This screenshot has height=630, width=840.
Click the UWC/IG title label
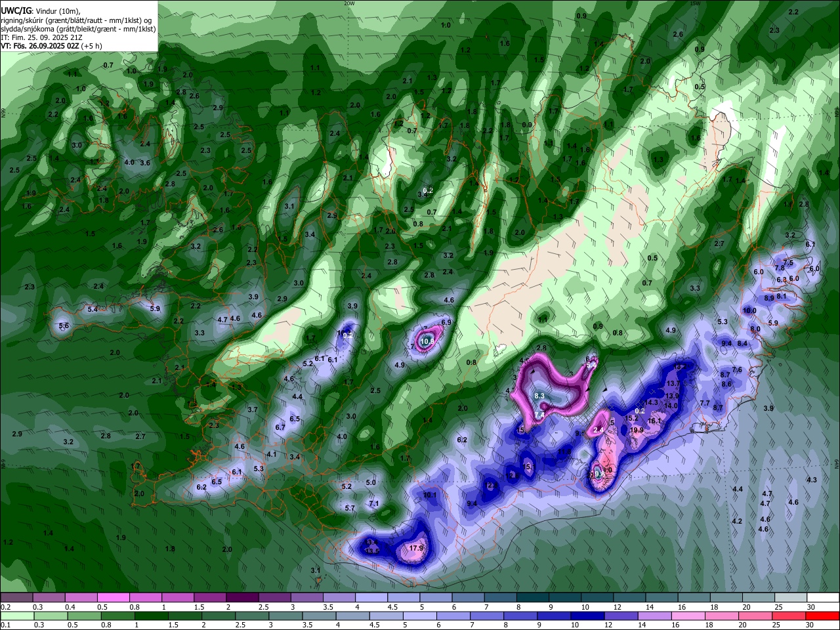(x=15, y=11)
